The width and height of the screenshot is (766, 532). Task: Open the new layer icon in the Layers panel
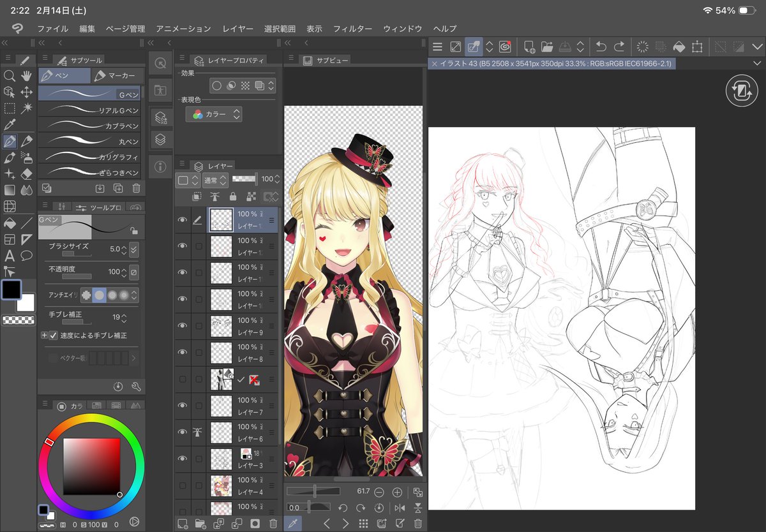click(183, 522)
